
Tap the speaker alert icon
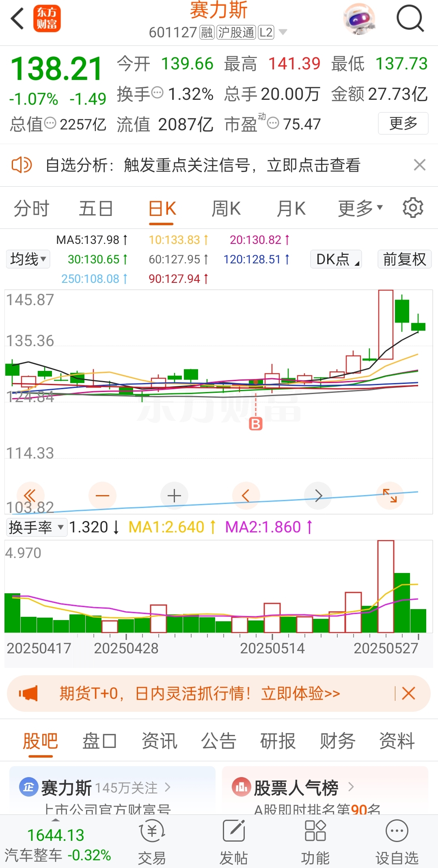click(22, 165)
